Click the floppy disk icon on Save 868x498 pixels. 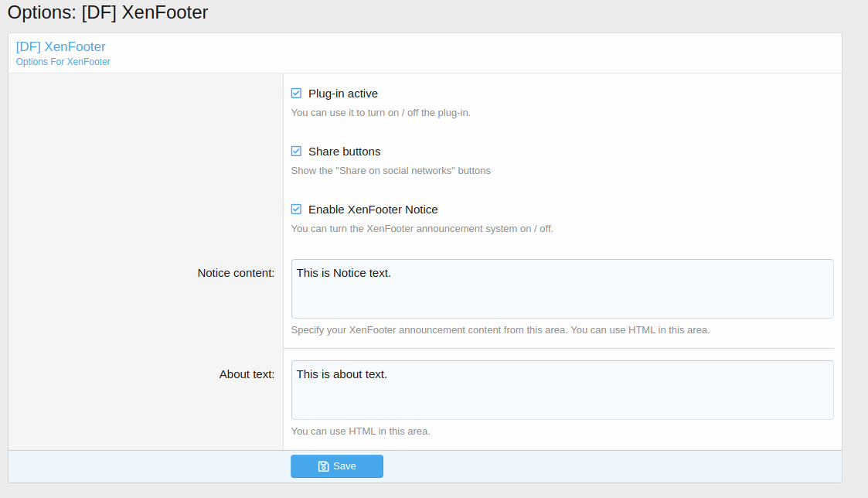pos(323,466)
